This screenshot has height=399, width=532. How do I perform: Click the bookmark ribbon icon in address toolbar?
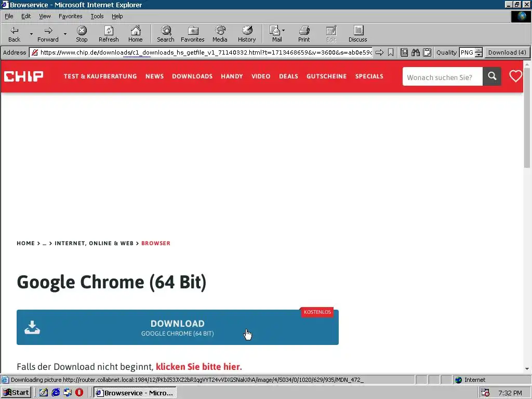pos(391,52)
